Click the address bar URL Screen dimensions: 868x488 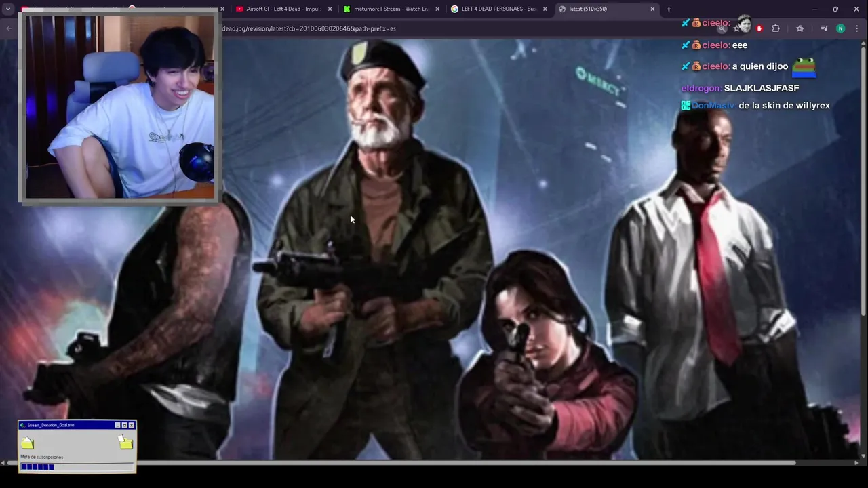pos(309,28)
